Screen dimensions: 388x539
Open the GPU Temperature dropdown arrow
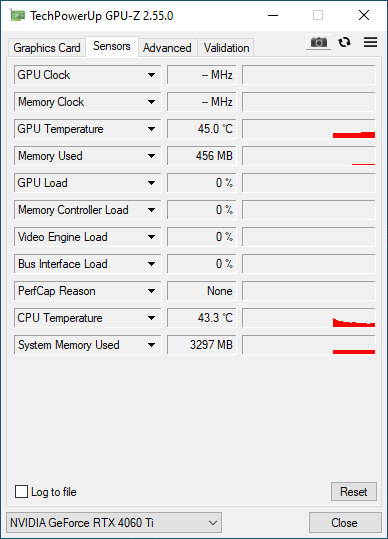[x=151, y=129]
